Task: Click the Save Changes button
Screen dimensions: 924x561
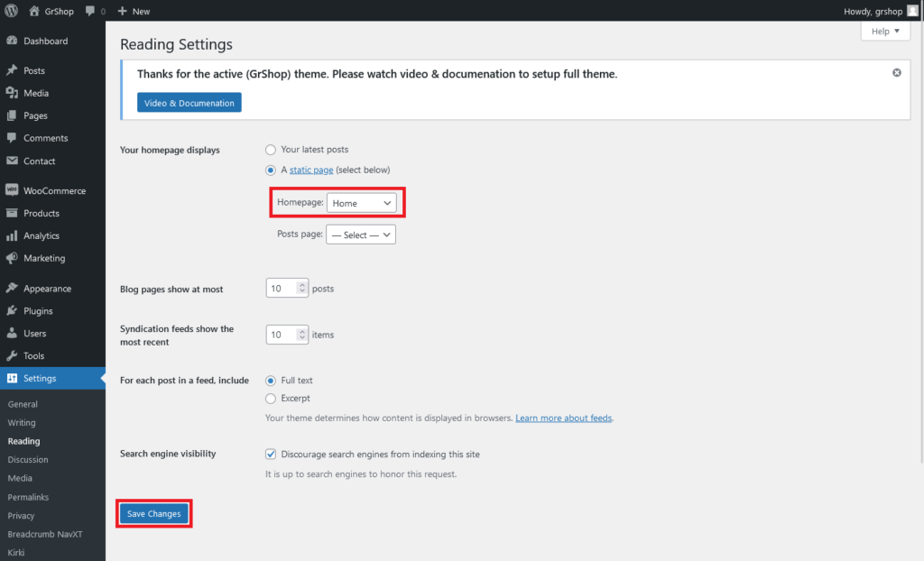Action: point(153,514)
